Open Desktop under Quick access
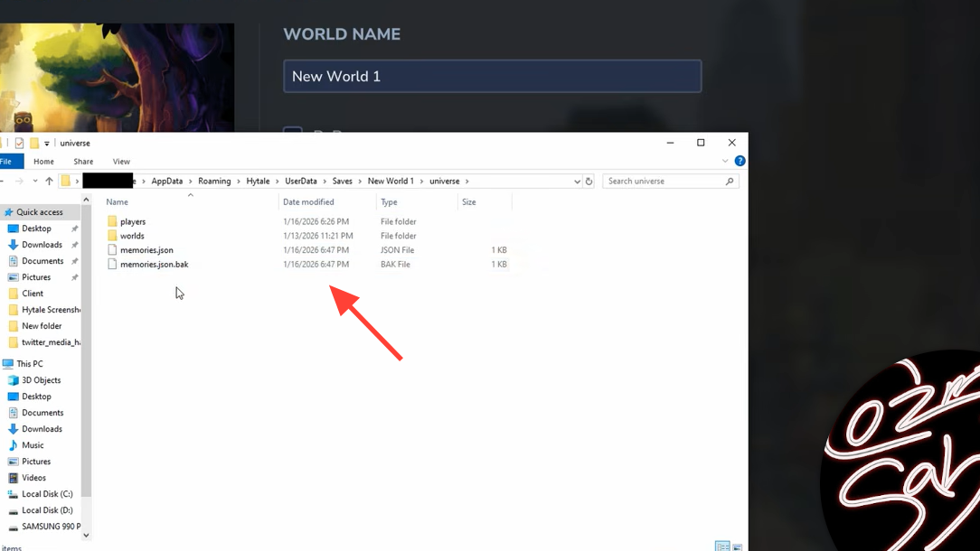The width and height of the screenshot is (980, 551). coord(36,229)
